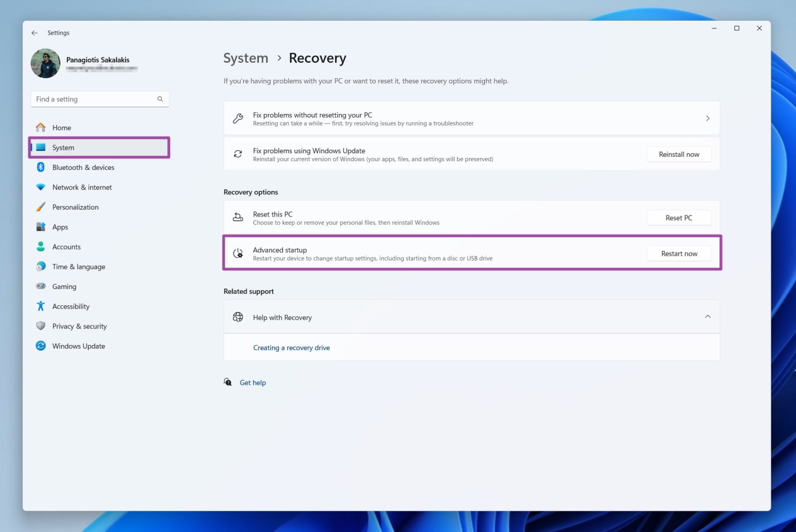The image size is (796, 532).
Task: Click the Get help icon
Action: [x=228, y=382]
